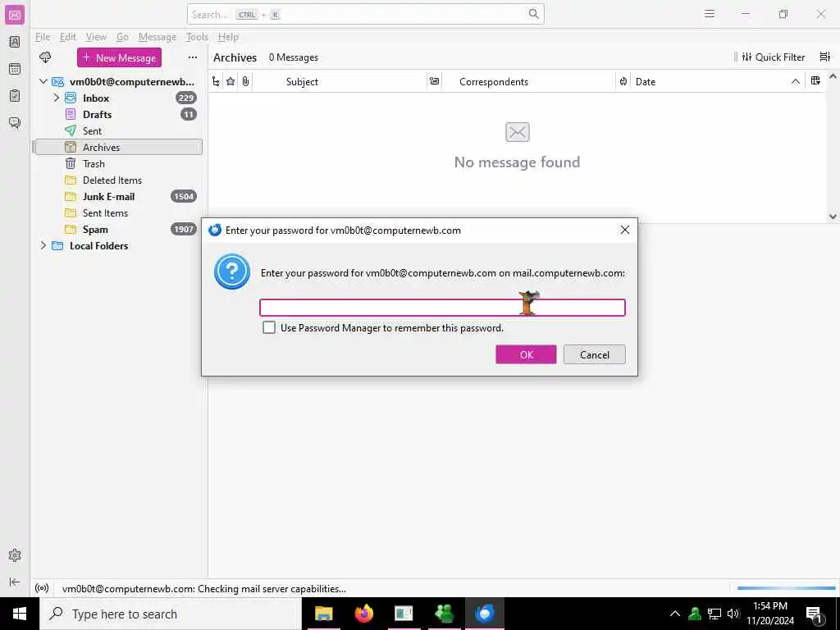The image size is (840, 630).
Task: Open the Thunderbird app menu (hamburger)
Action: [710, 14]
